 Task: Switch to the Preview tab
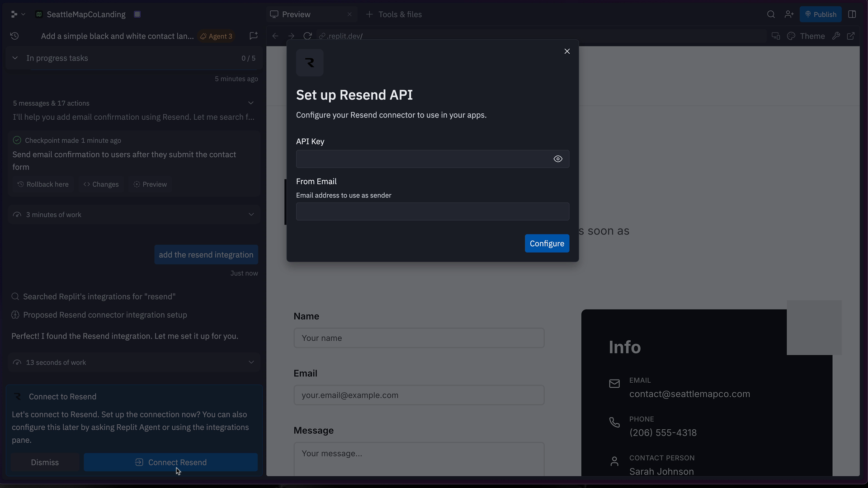click(x=296, y=14)
